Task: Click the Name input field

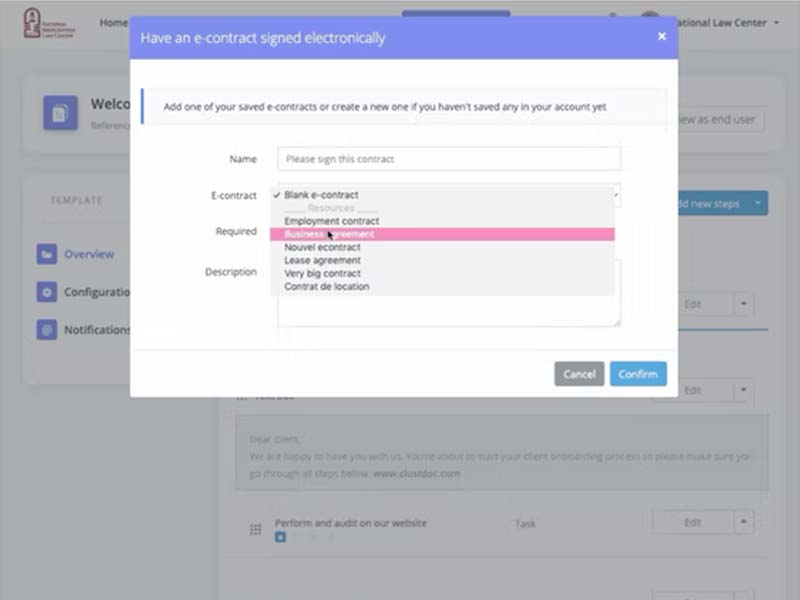Action: click(449, 159)
